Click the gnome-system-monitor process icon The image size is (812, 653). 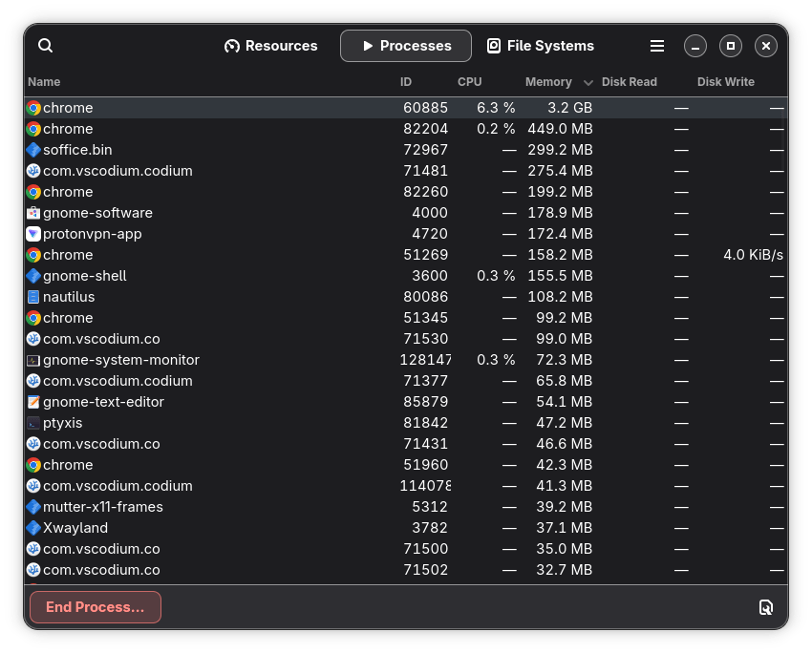[33, 360]
